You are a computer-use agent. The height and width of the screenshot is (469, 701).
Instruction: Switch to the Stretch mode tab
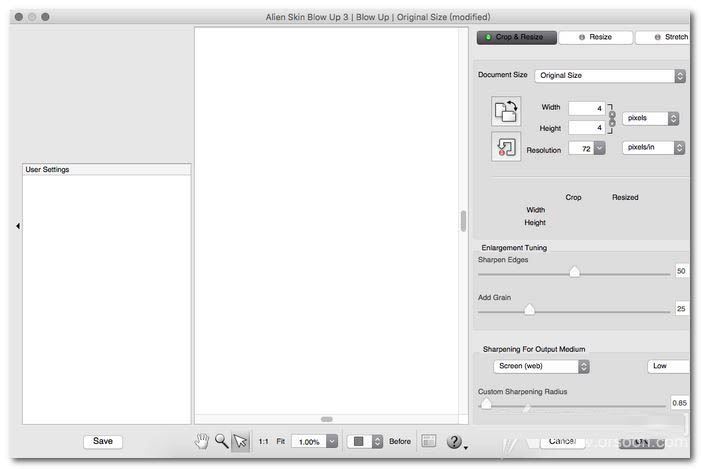click(663, 37)
